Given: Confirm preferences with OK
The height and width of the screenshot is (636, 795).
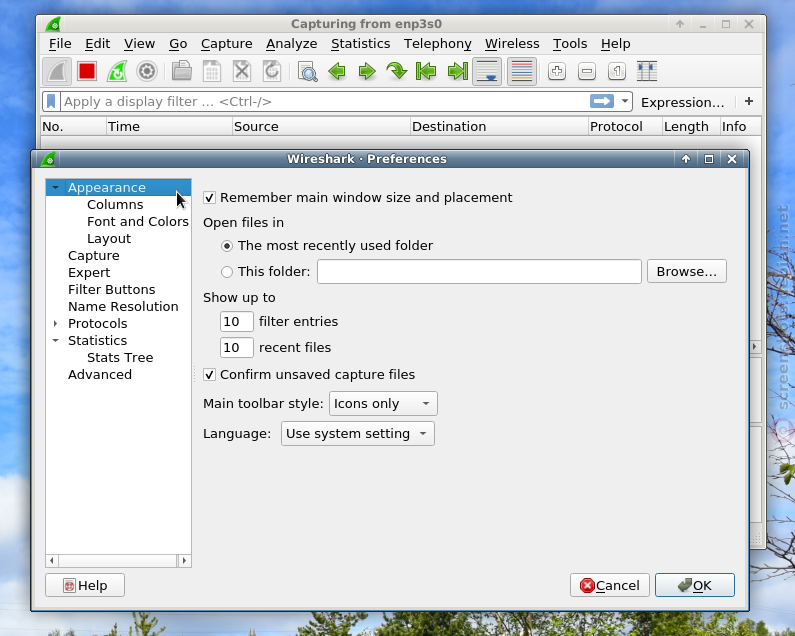Looking at the screenshot, I should (695, 585).
